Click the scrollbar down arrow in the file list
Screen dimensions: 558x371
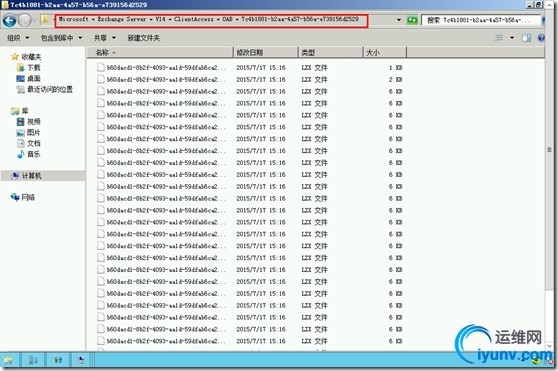[549, 346]
